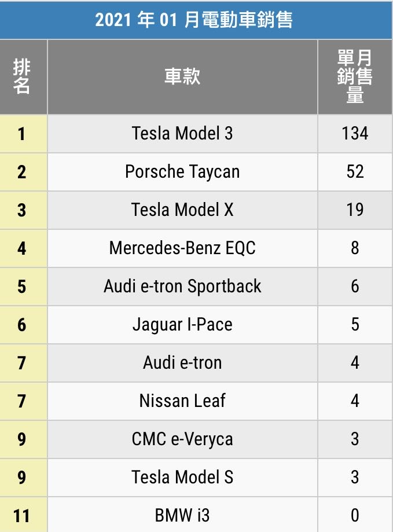This screenshot has width=393, height=532.
Task: Click BMW i3's sales value 0
Action: (355, 515)
